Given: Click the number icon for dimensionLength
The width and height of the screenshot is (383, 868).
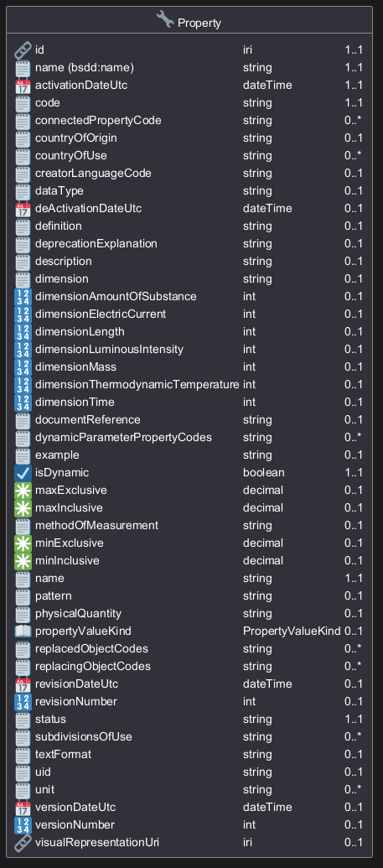Looking at the screenshot, I should pos(23,332).
